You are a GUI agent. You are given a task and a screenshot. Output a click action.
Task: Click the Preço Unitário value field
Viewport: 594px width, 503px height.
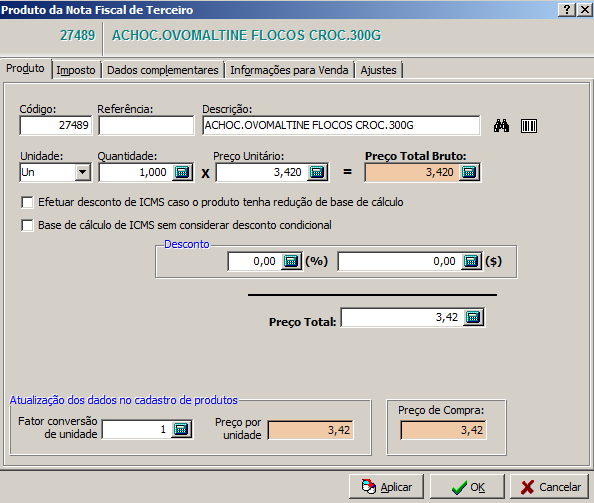point(262,172)
